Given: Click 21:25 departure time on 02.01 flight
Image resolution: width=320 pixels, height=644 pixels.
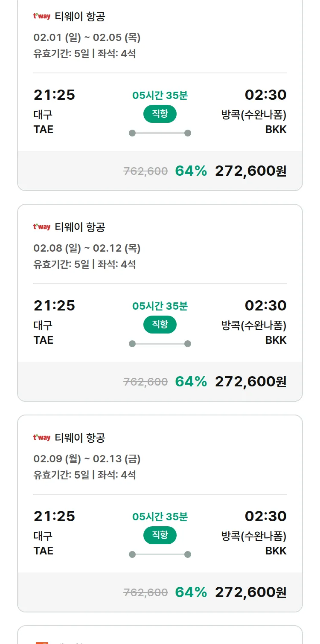Looking at the screenshot, I should pos(54,95).
